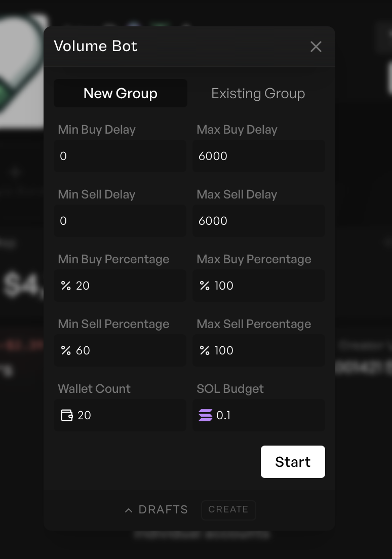
Task: Click the CREATE button near DRAFTS
Action: tap(228, 510)
